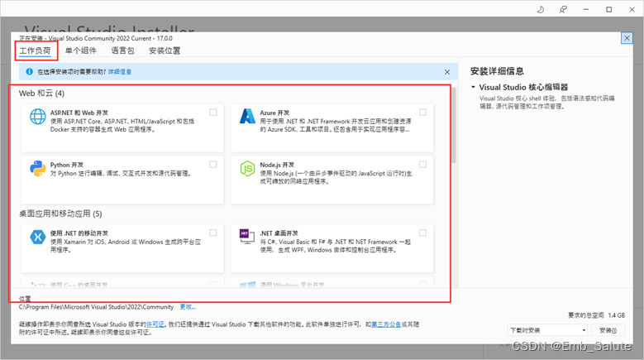Dismiss the blue help banner with X
Screen dimensions: 644x360
[x=447, y=72]
